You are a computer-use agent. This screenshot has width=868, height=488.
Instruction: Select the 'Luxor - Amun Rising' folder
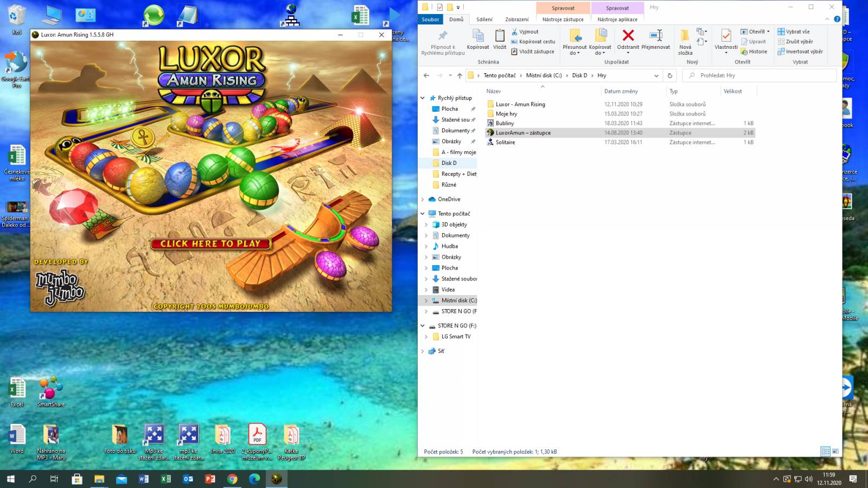point(520,104)
